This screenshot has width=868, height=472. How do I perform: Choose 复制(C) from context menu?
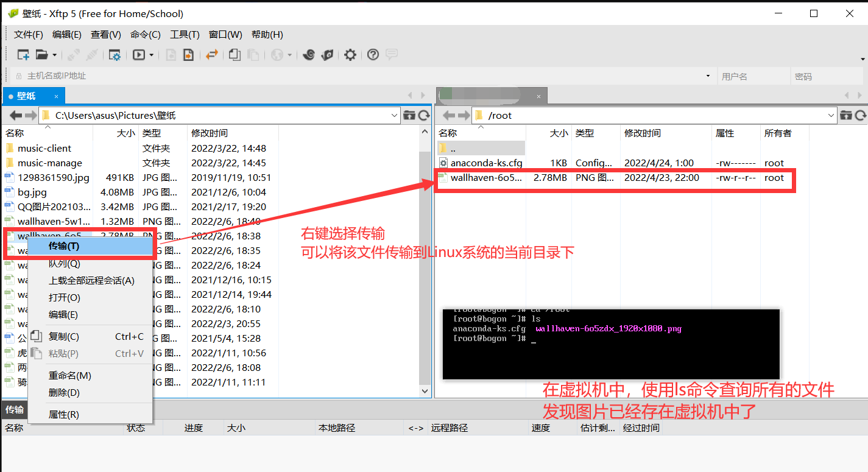point(90,337)
